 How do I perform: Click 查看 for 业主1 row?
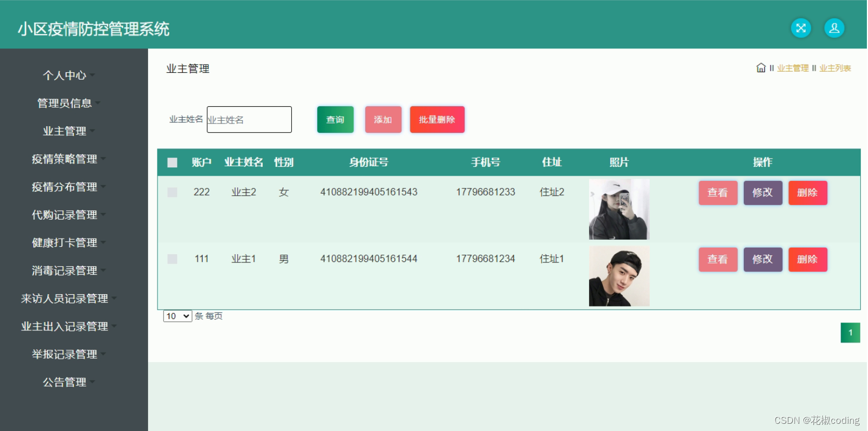(x=718, y=260)
